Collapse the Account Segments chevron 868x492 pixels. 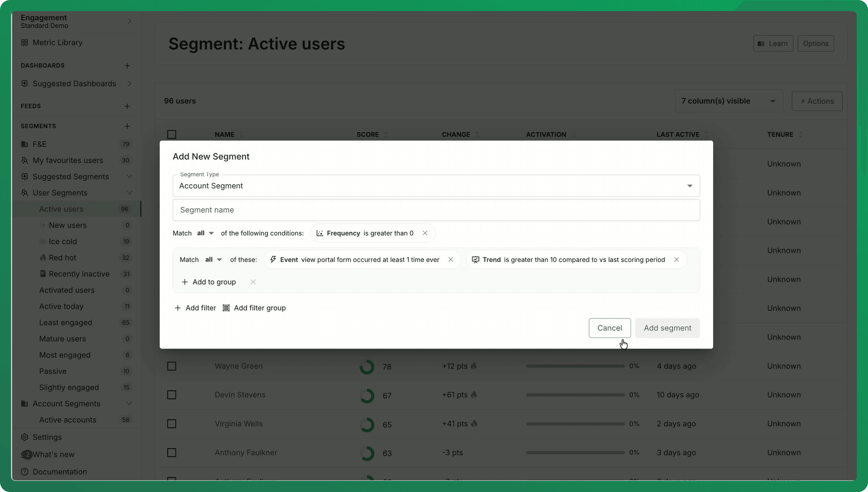pyautogui.click(x=129, y=404)
